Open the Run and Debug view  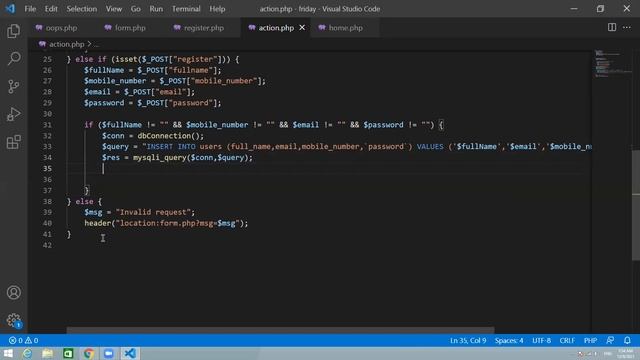13,114
